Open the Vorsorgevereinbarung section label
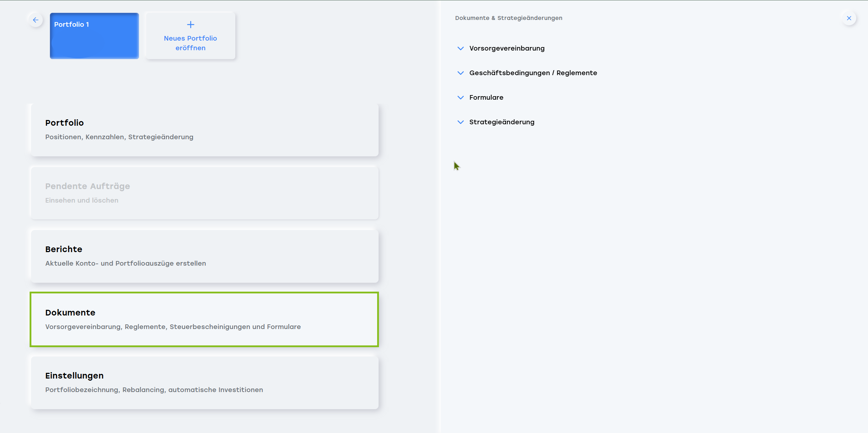 507,48
